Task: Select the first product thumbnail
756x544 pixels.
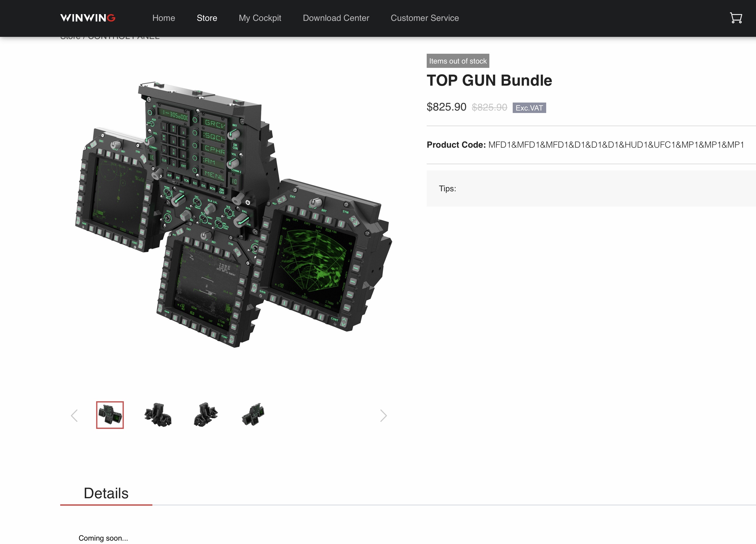Action: coord(110,415)
